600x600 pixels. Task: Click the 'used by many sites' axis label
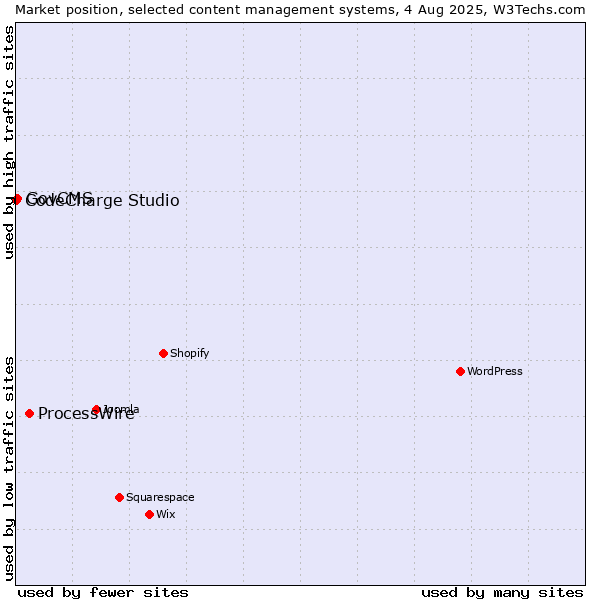point(502,593)
